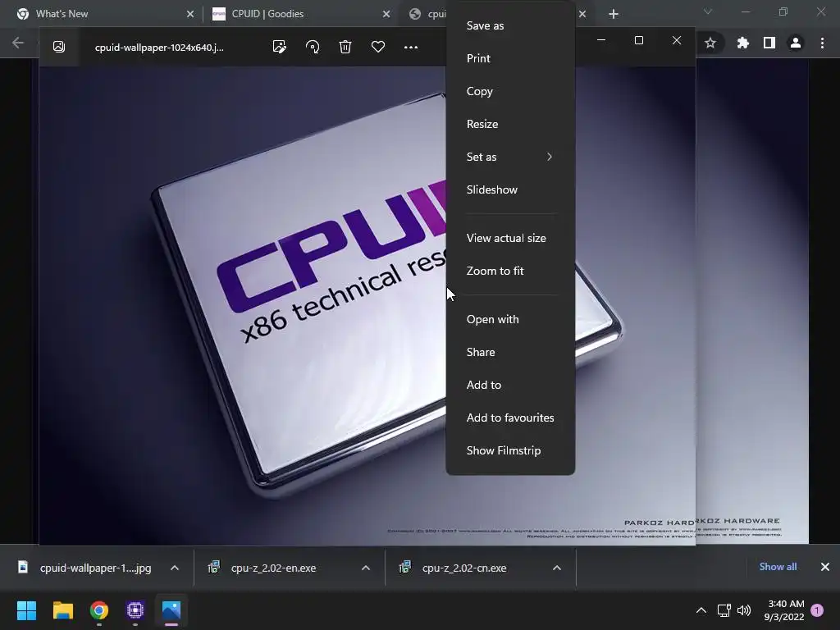This screenshot has height=630, width=840.
Task: Close the What's New tab
Action: 190,14
